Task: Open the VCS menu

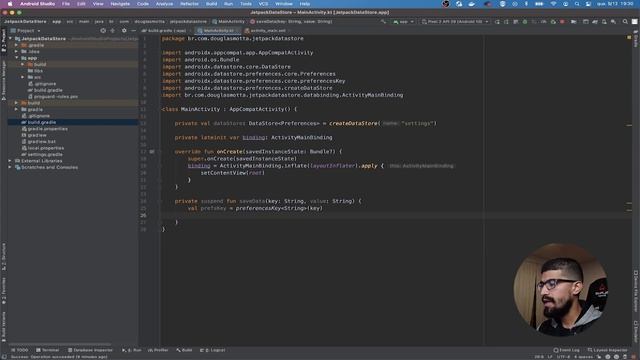Action: click(x=263, y=4)
